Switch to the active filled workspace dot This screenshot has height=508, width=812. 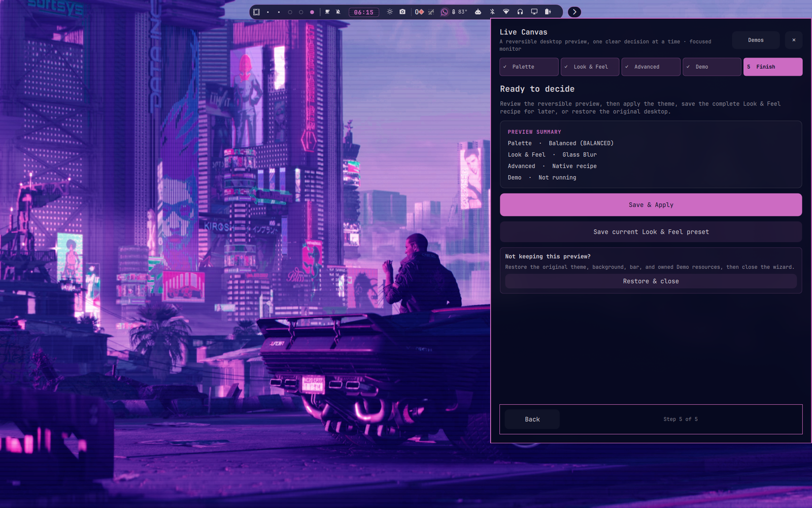click(x=312, y=12)
